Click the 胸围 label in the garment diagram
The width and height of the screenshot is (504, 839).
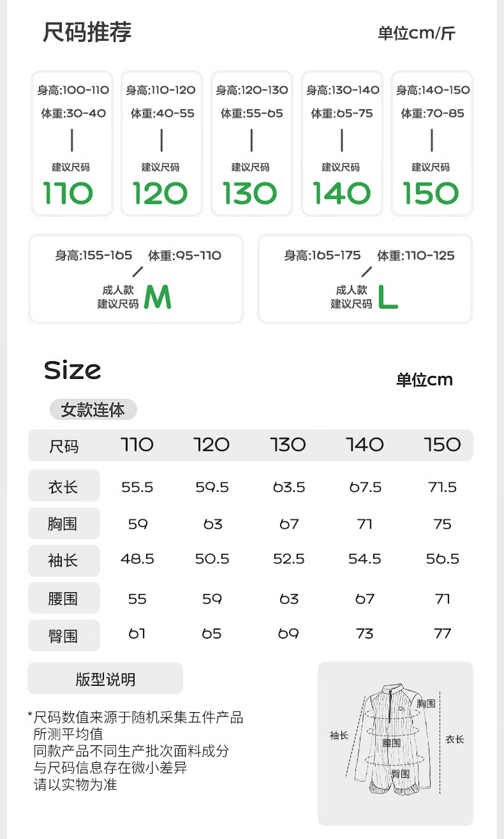[x=426, y=703]
